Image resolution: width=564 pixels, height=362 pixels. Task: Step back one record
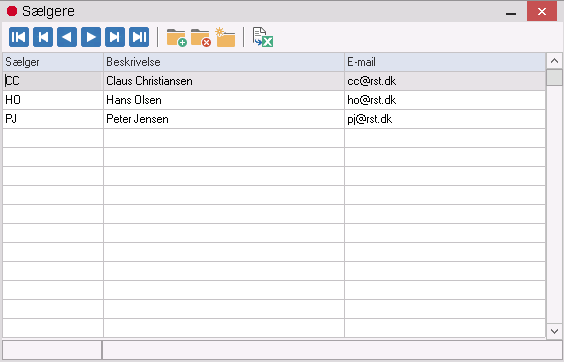tap(67, 37)
